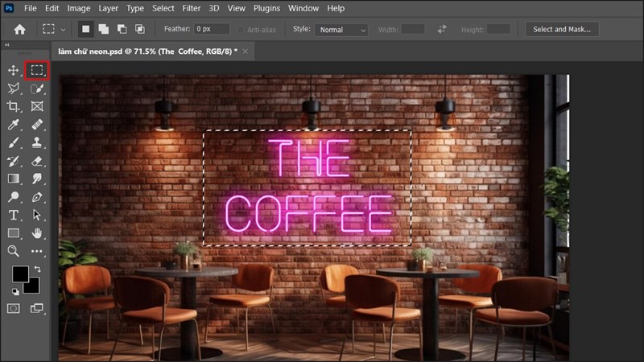
Task: Open the Edit Toolbar three-dots menu
Action: [37, 251]
